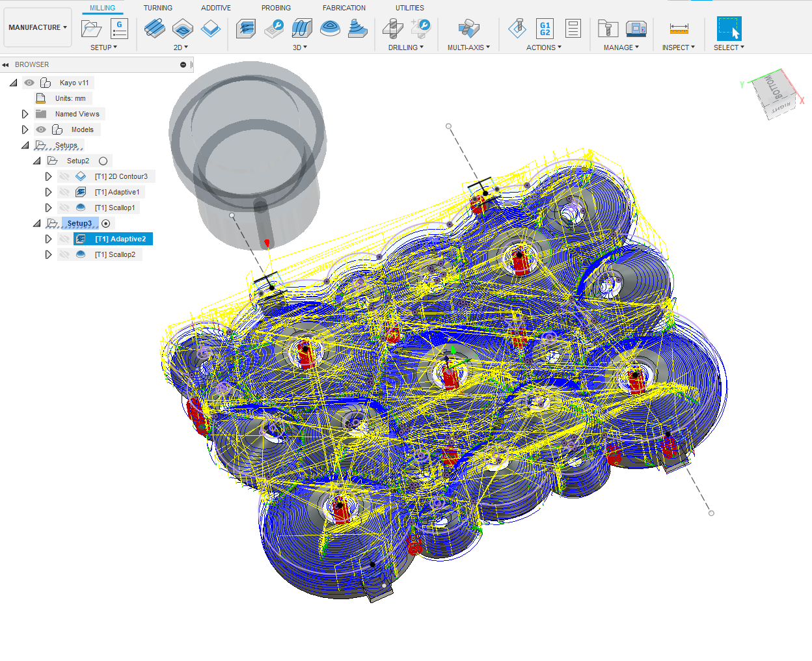Open the Machine Library icon
The height and width of the screenshot is (661, 812).
pyautogui.click(x=636, y=29)
